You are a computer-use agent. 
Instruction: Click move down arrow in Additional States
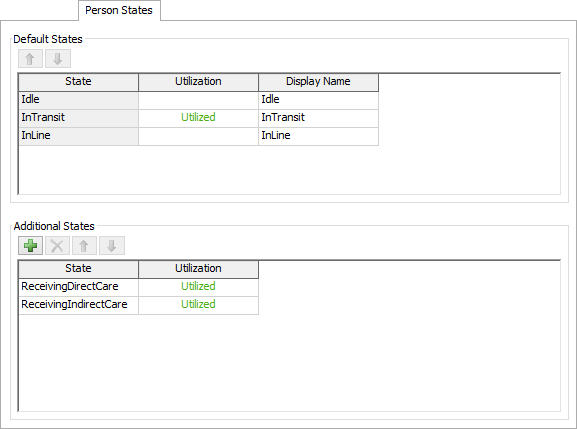coord(112,245)
